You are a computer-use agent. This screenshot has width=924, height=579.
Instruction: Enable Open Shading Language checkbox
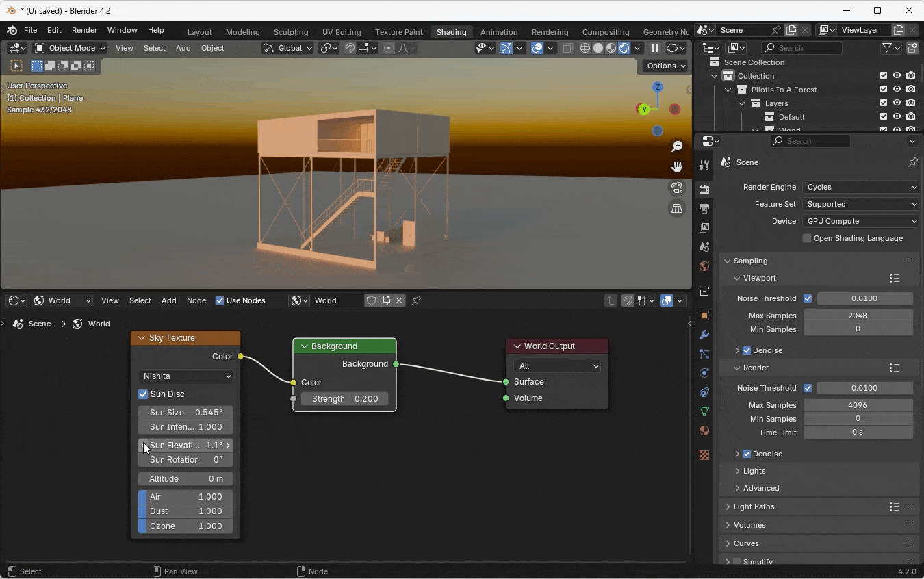click(x=807, y=238)
